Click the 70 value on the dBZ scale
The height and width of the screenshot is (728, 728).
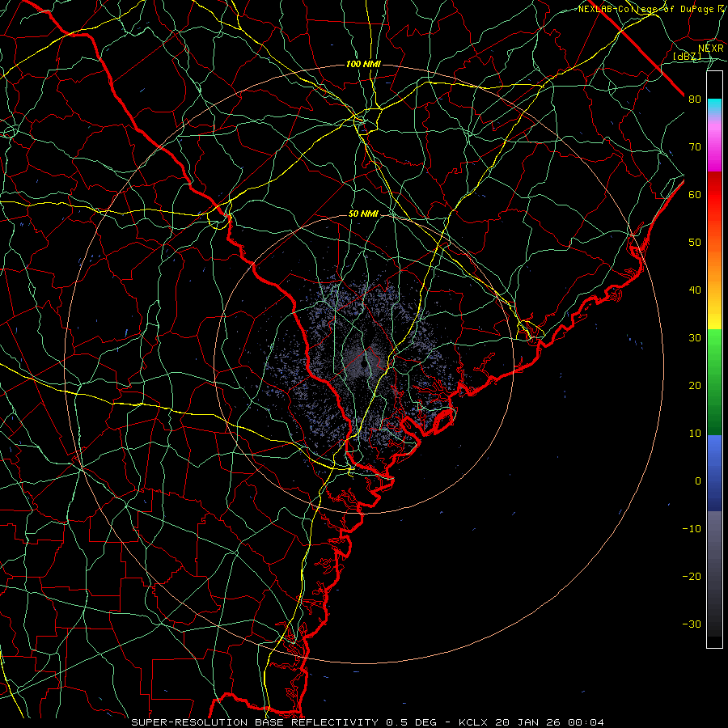point(695,147)
